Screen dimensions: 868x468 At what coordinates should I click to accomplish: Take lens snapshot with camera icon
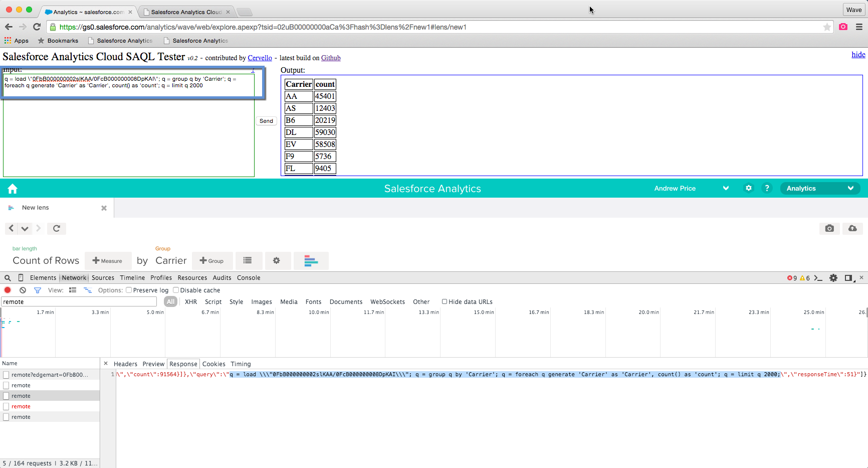829,228
